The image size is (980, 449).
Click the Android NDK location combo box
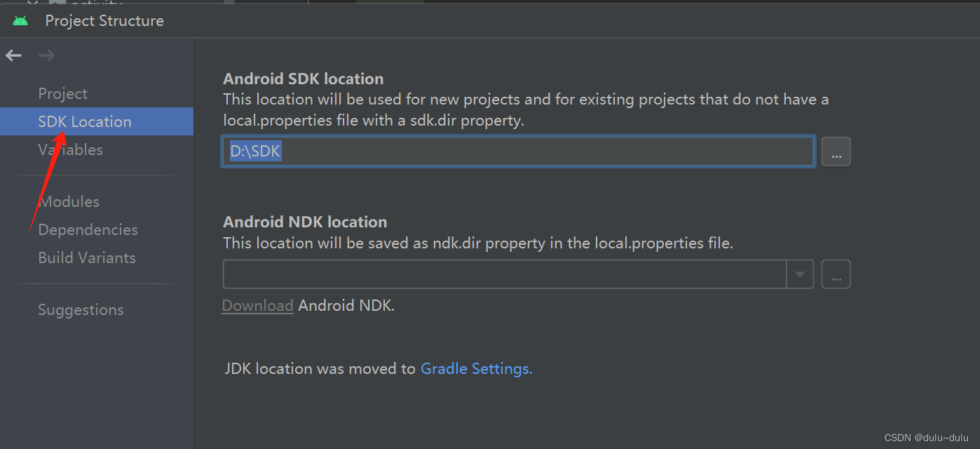[518, 274]
